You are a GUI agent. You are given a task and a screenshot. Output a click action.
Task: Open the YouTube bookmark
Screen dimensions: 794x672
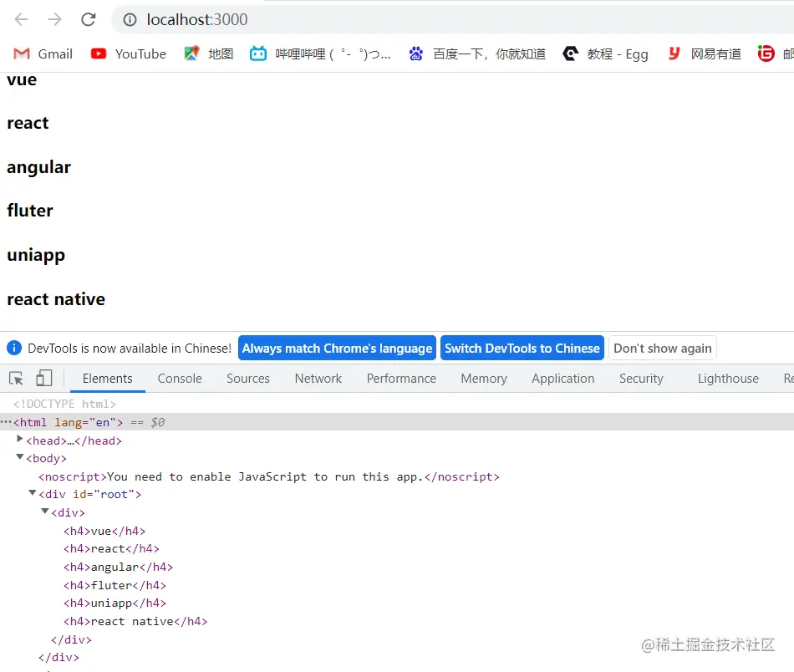[x=128, y=53]
